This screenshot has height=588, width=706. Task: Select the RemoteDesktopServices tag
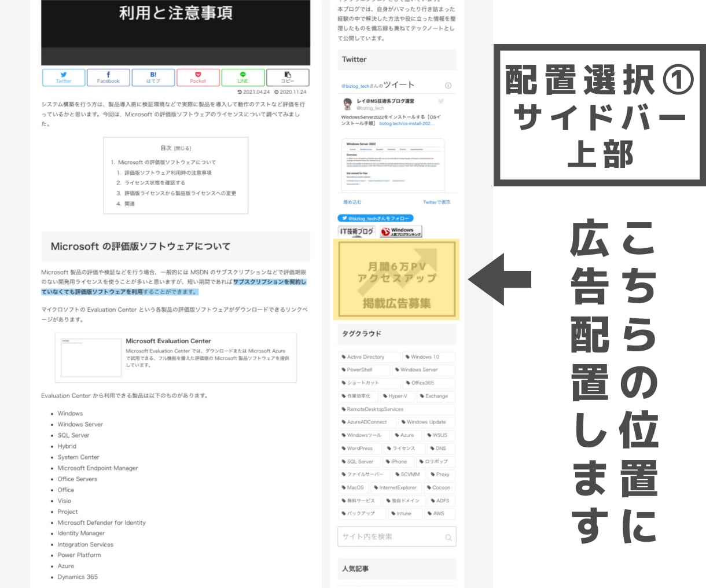(x=397, y=409)
